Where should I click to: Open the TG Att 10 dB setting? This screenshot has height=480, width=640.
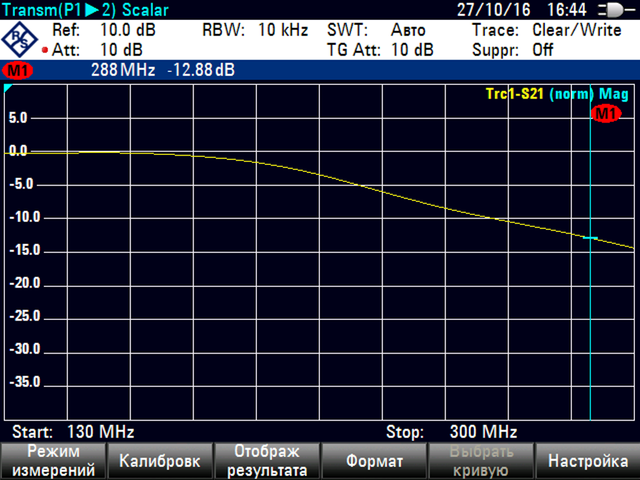[x=380, y=49]
